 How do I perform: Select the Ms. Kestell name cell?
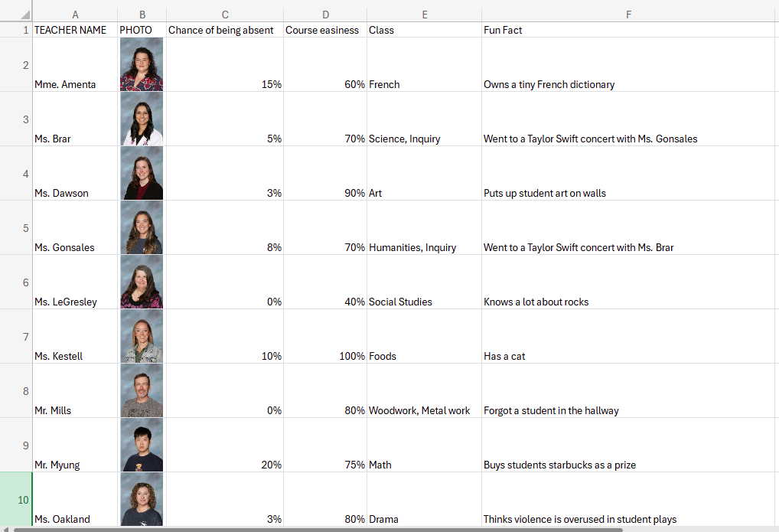(75, 336)
